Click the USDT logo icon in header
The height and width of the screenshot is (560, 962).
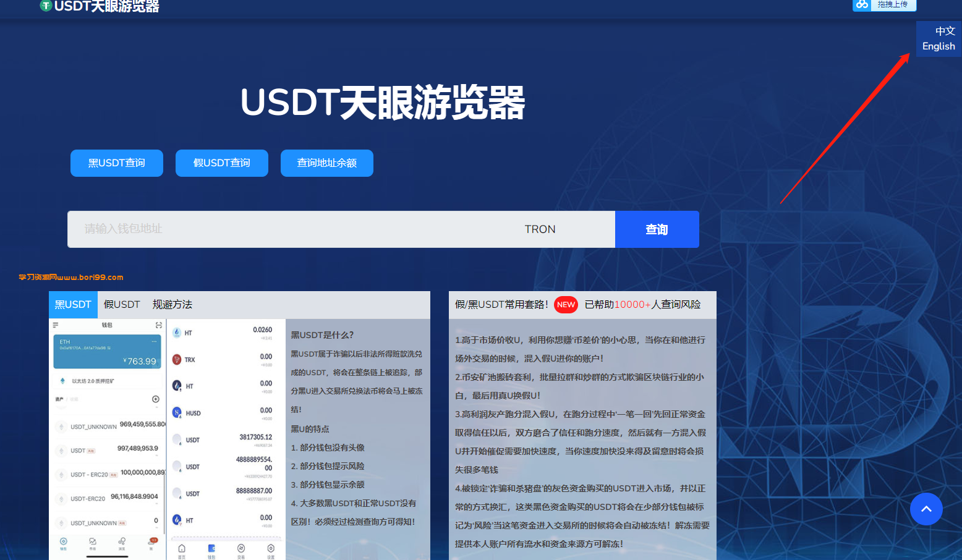pos(46,6)
